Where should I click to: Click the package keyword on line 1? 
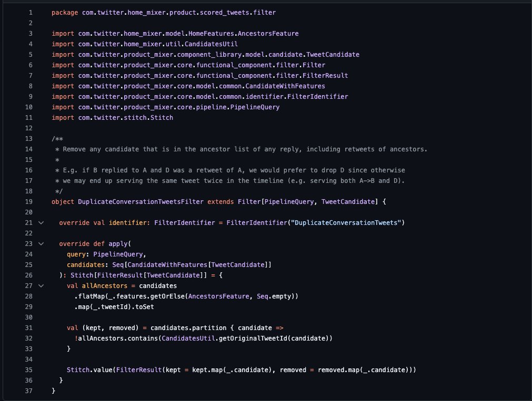click(65, 13)
